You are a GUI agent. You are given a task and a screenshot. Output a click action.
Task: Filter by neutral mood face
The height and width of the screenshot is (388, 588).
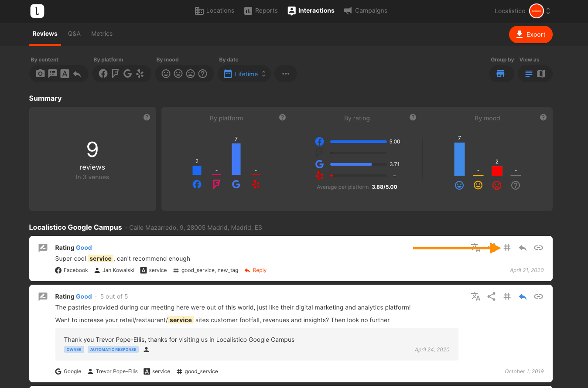click(x=178, y=74)
